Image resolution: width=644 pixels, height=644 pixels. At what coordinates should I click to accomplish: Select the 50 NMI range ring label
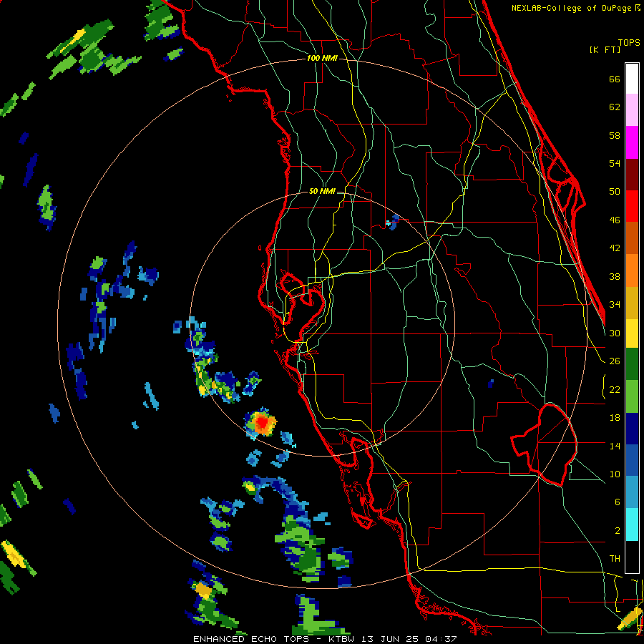(x=321, y=191)
